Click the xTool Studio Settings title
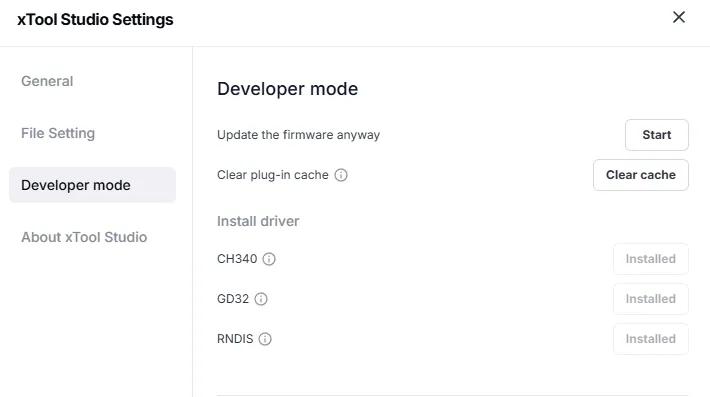The image size is (710, 397). coord(95,19)
